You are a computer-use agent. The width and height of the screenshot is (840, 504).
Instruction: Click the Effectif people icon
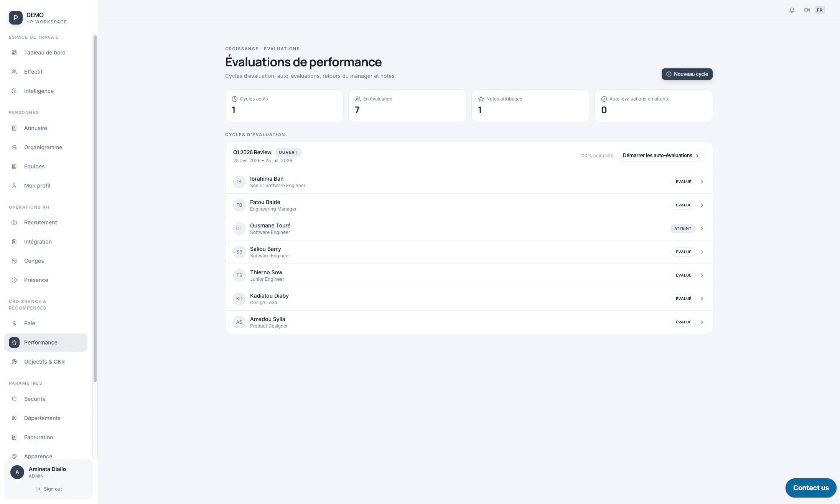point(14,72)
